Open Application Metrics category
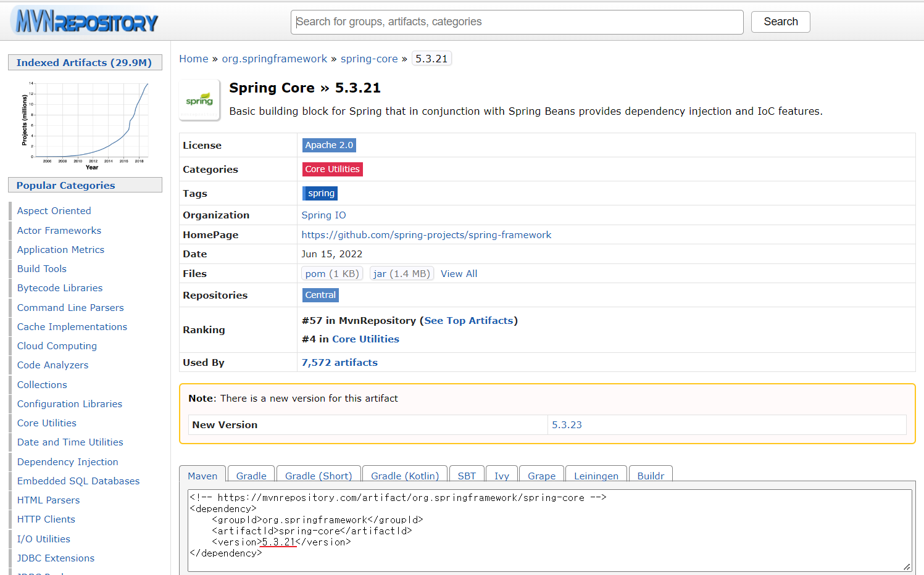 pos(60,250)
